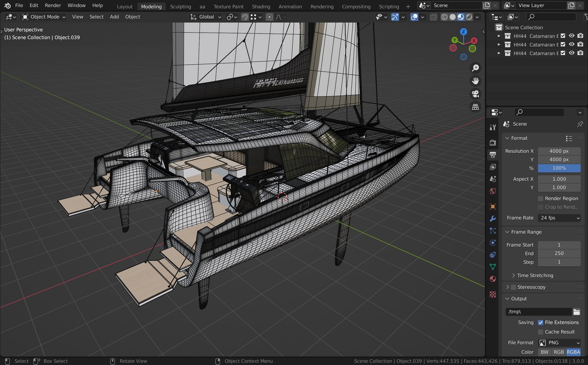The height and width of the screenshot is (365, 588).
Task: Open File Format PNG dropdown
Action: point(559,343)
